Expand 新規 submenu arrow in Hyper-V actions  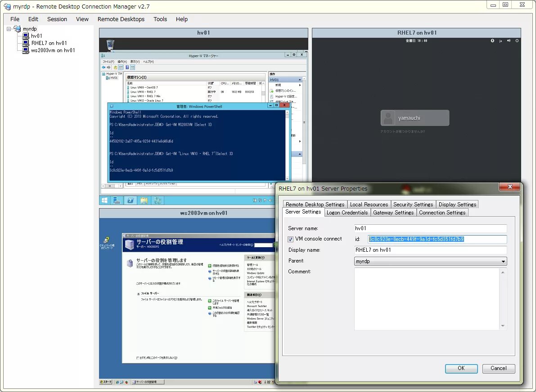click(300, 85)
